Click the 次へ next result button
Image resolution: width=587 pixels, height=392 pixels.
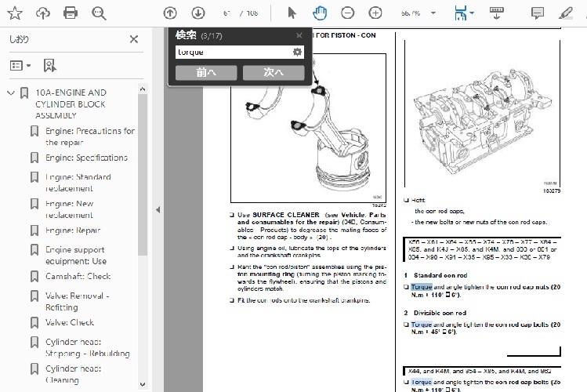(274, 73)
